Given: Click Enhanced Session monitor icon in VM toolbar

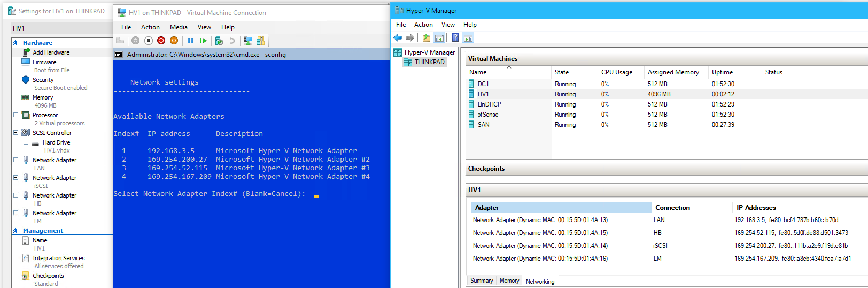Looking at the screenshot, I should pos(248,41).
